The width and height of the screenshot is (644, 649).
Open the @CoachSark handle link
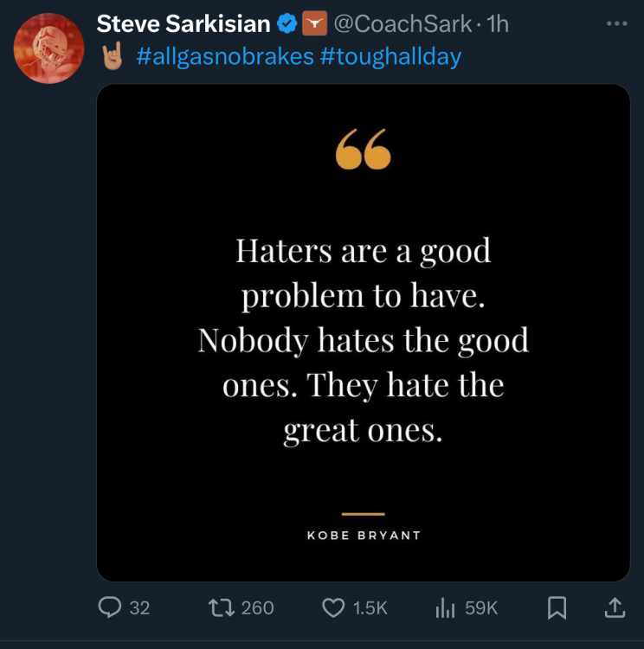pos(401,24)
